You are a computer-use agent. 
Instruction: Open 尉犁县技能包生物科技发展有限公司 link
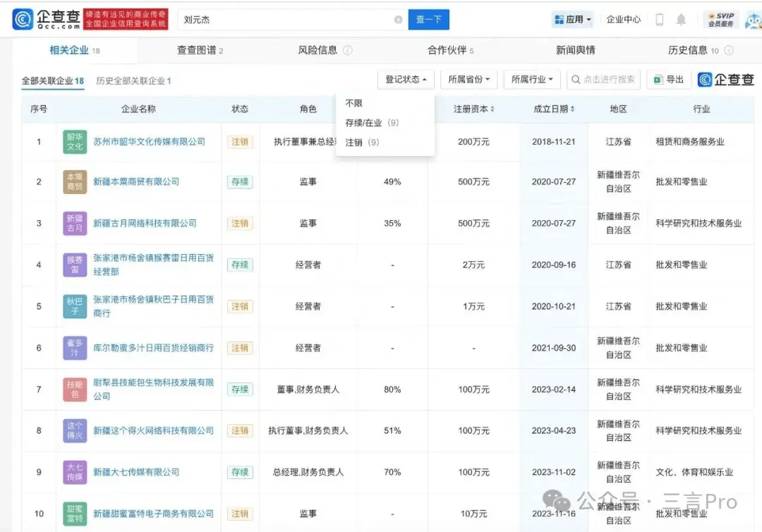point(154,389)
